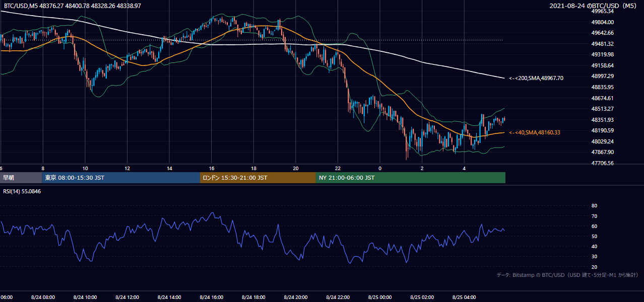Select the ロンドン 15:30-21:00 JST session bar
This screenshot has height=302, width=644.
[258, 178]
